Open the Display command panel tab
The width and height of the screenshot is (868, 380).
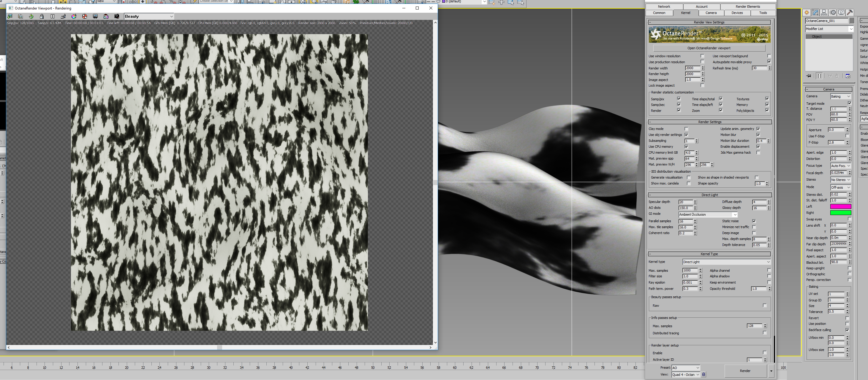841,12
